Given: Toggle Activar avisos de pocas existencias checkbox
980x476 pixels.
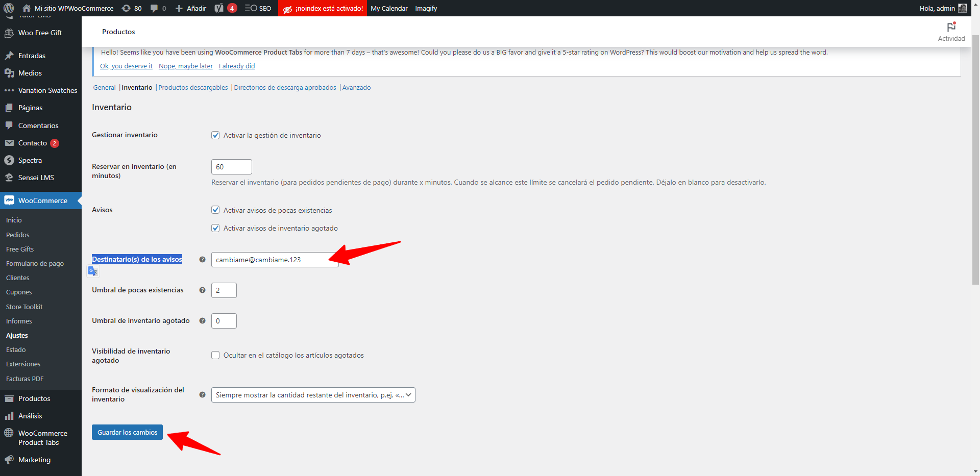Looking at the screenshot, I should tap(215, 210).
